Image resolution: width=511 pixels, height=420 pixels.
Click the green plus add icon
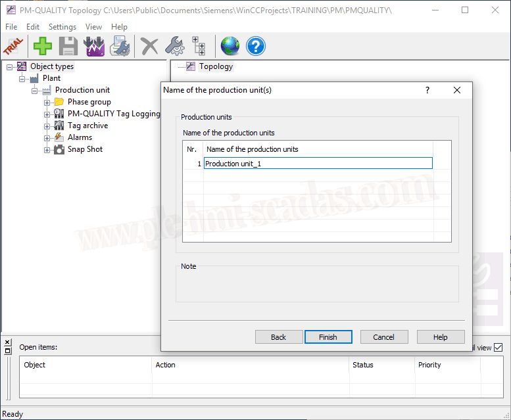pyautogui.click(x=43, y=46)
